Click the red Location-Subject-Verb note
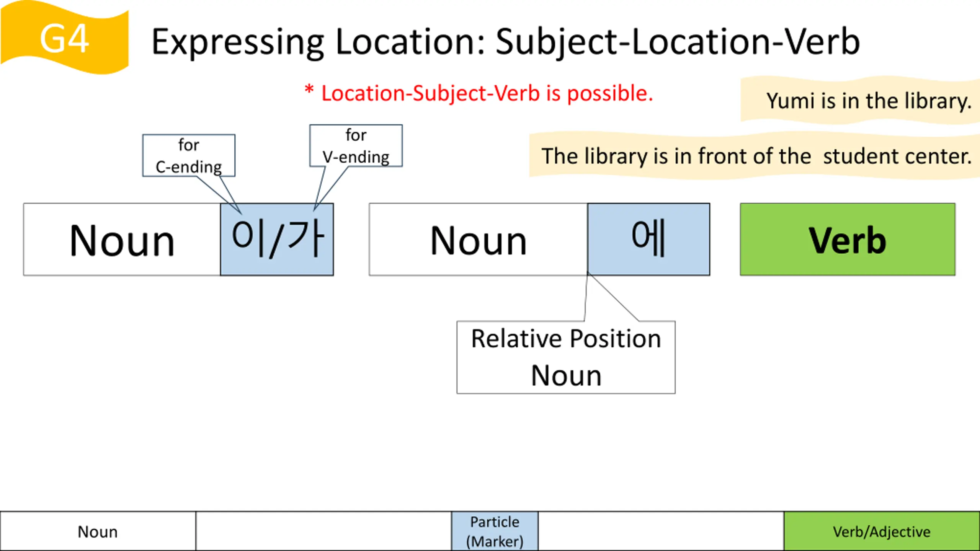The width and height of the screenshot is (980, 551). click(479, 93)
